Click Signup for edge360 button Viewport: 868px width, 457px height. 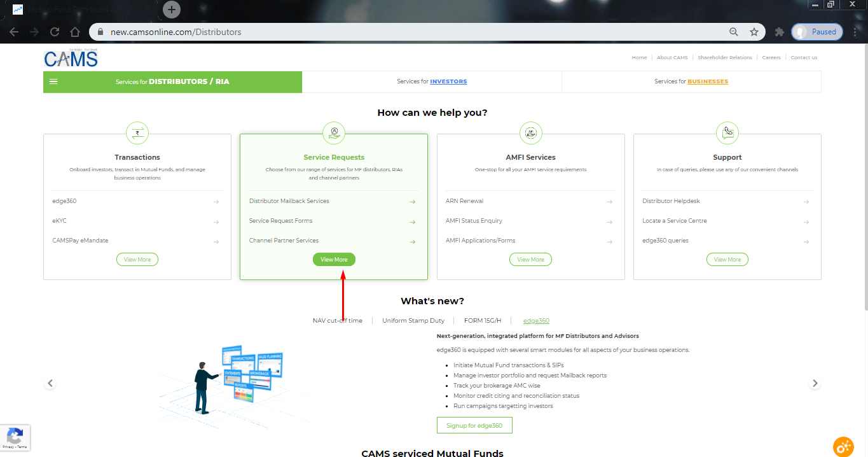coord(474,425)
